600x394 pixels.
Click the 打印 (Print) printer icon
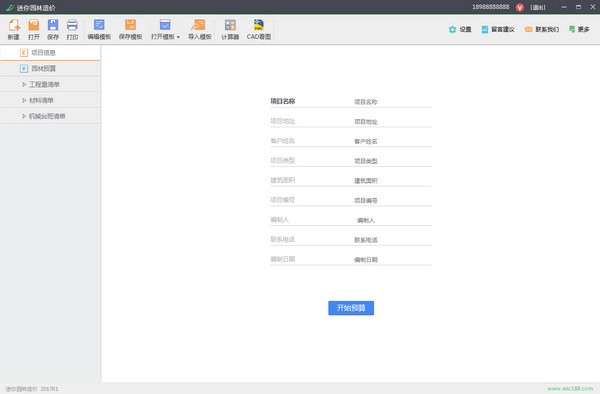click(72, 25)
